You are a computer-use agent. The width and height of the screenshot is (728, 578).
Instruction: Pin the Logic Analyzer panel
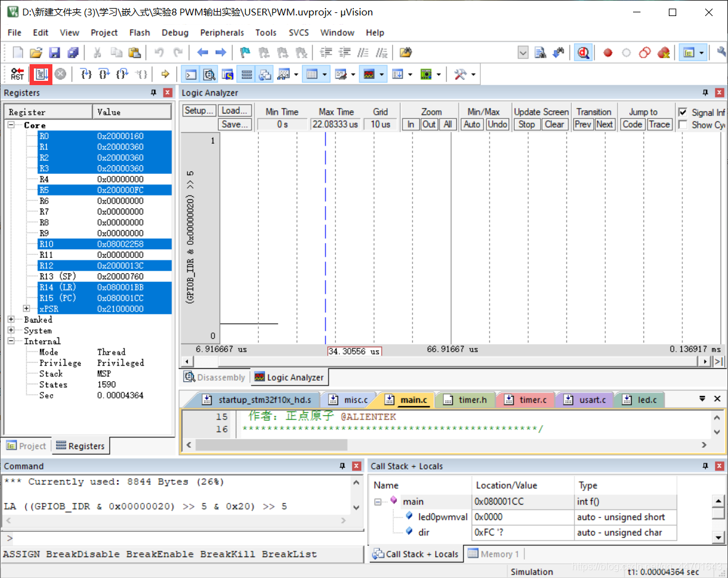click(705, 93)
